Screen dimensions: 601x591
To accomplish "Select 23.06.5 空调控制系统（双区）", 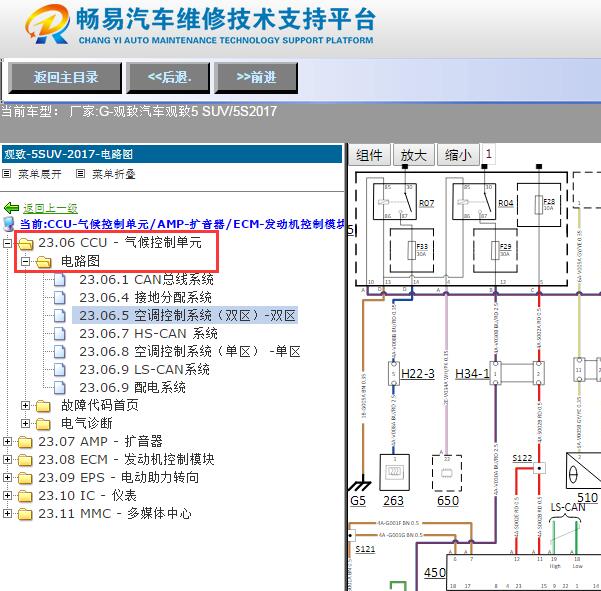I will [187, 315].
